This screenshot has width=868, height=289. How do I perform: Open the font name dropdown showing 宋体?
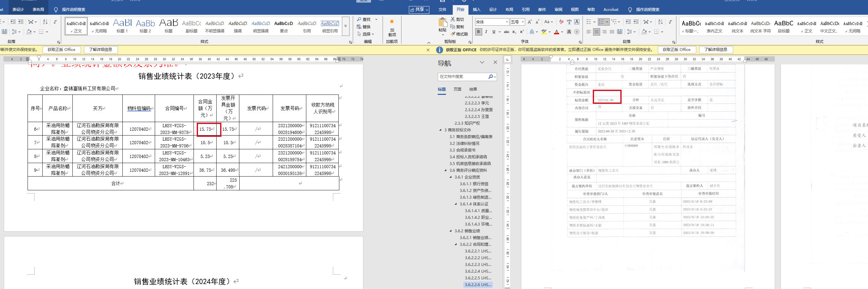point(492,22)
